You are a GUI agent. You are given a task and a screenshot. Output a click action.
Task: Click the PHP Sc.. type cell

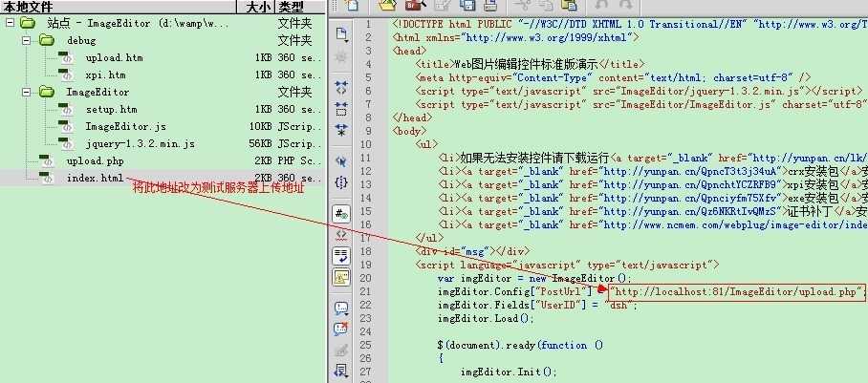(x=299, y=161)
